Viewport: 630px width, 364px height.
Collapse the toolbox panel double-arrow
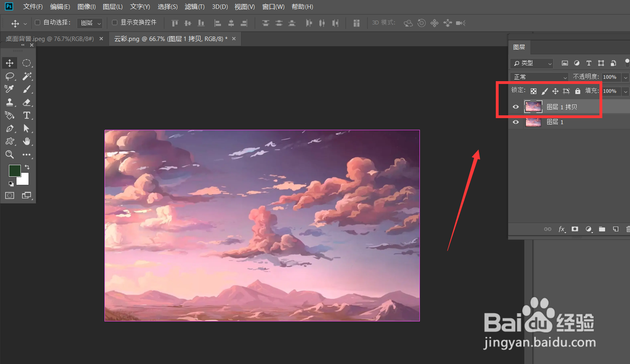(x=23, y=45)
